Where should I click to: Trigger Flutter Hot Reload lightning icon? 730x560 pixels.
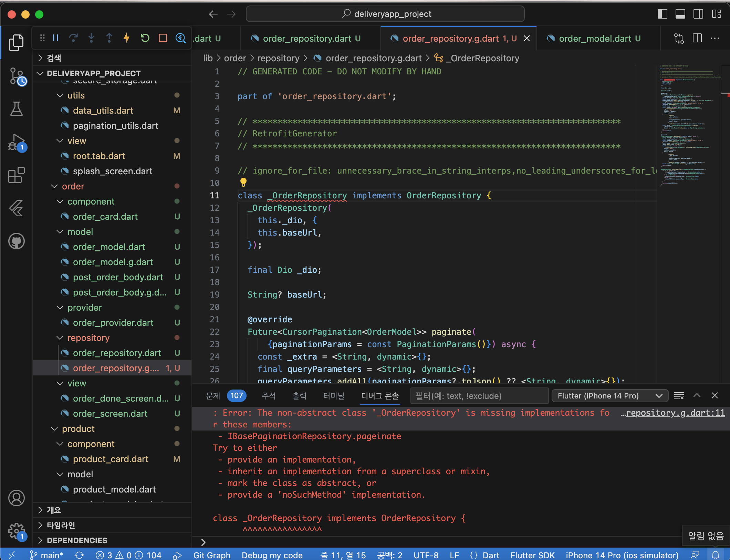127,38
